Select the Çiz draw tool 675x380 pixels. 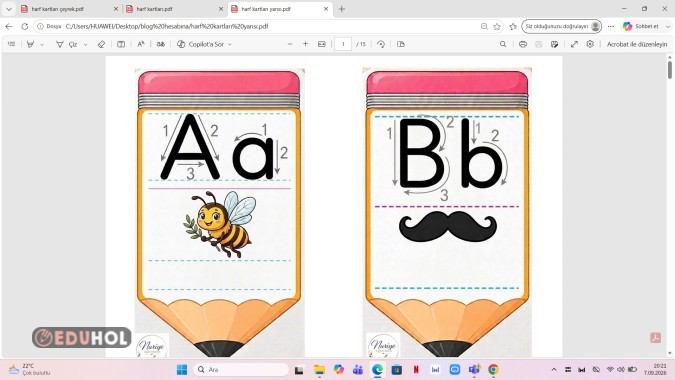click(x=66, y=44)
